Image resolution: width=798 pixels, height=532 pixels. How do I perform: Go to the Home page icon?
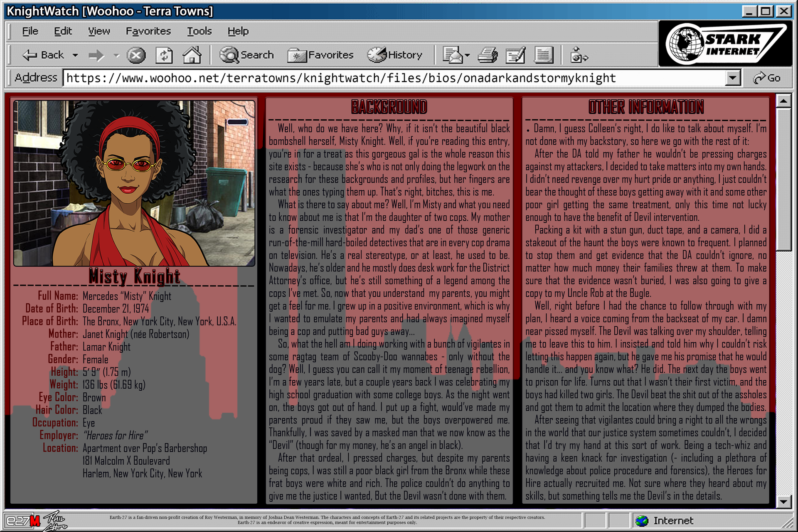tap(192, 55)
